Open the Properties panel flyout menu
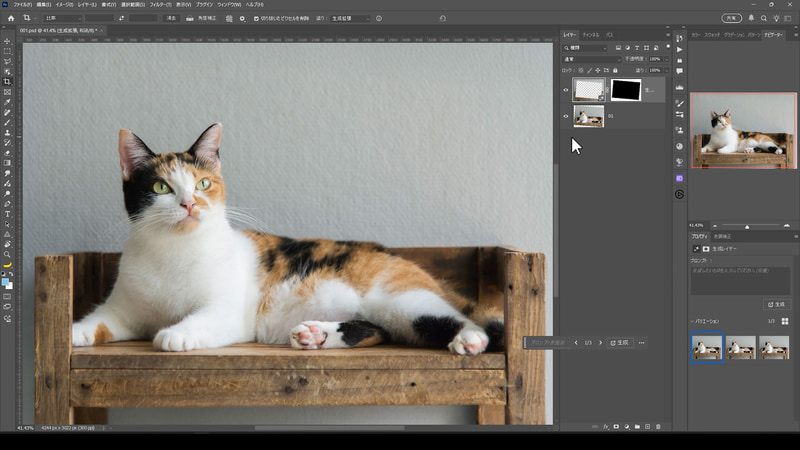Image resolution: width=800 pixels, height=450 pixels. click(x=795, y=236)
